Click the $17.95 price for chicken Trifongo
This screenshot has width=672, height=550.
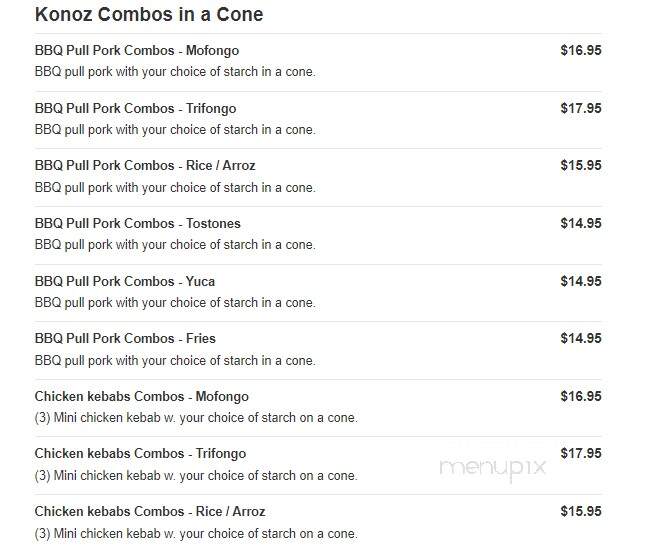(581, 453)
